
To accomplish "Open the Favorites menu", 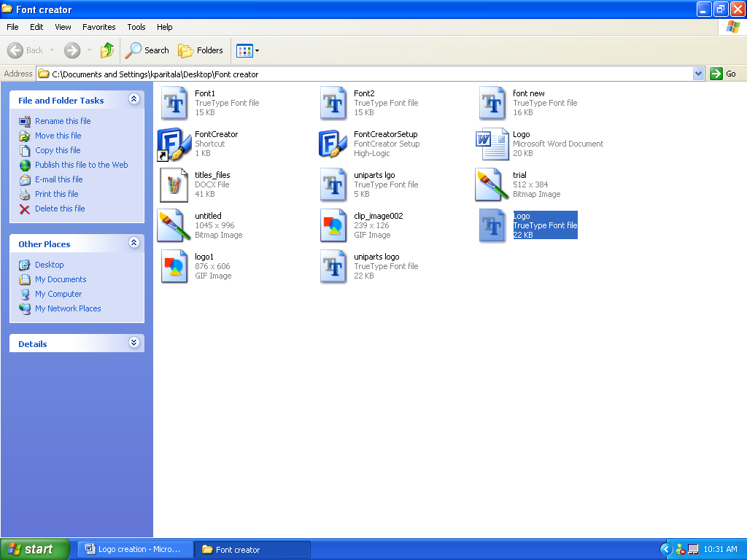I will tap(98, 27).
